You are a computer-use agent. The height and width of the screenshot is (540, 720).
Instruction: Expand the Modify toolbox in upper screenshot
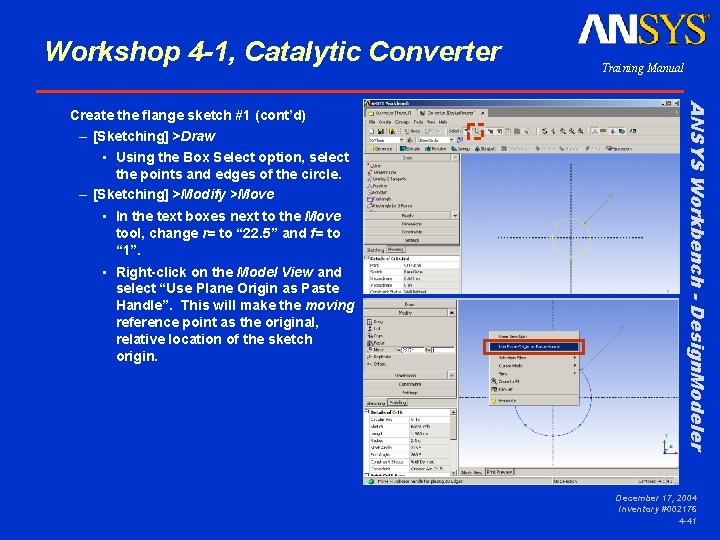pos(407,215)
